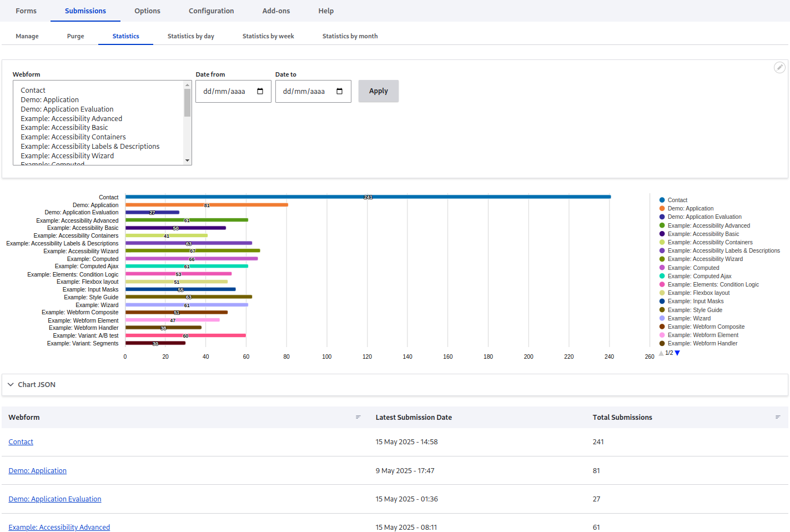Toggle the Example: Computed Ajax legend entry
This screenshot has width=790, height=532.
(x=695, y=276)
